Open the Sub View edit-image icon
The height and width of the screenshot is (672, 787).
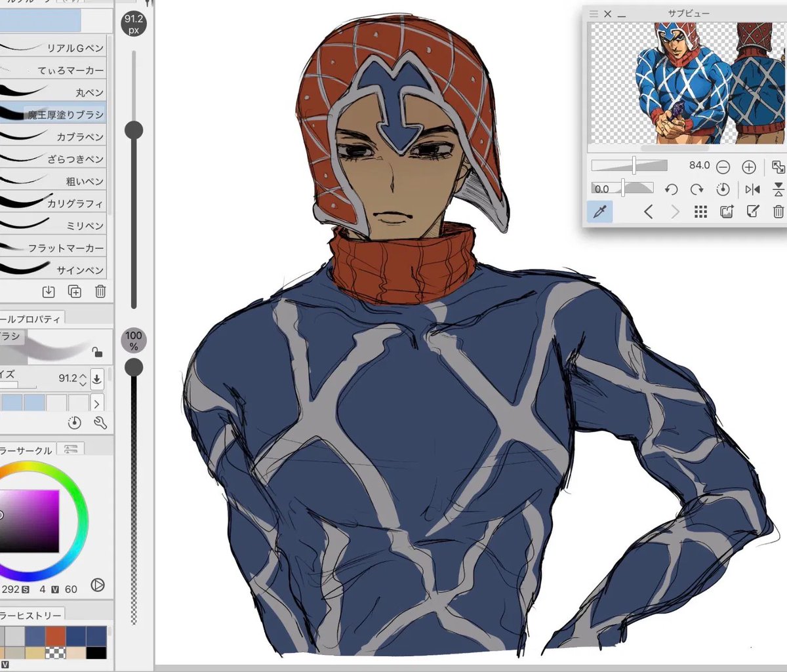tap(753, 212)
